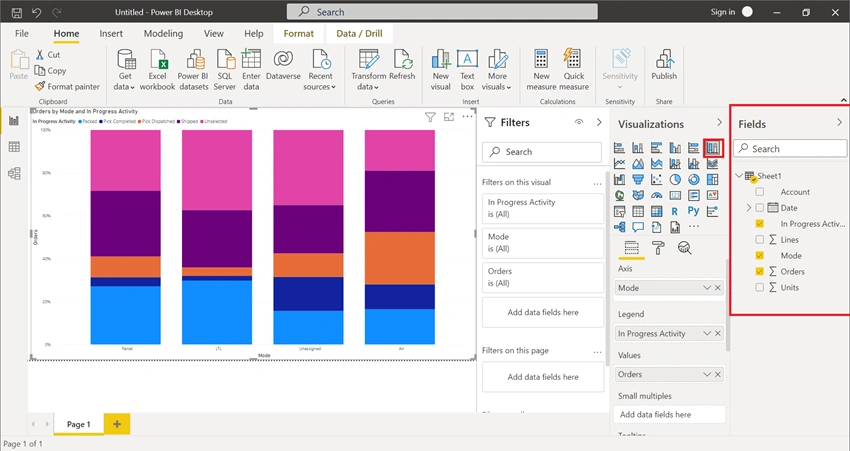Toggle filter pane visibility eye icon
The height and width of the screenshot is (451, 850).
pos(579,123)
